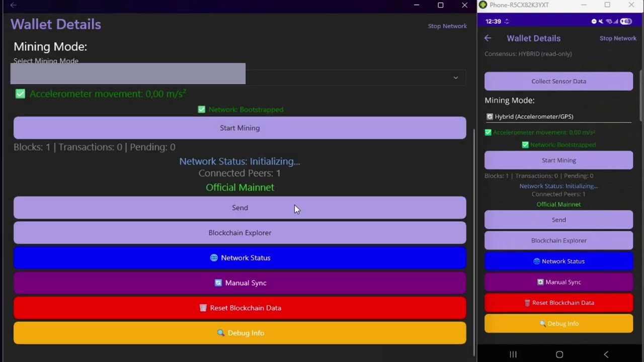Click desktop Network: Bootstrapped green checkmark
644x362 pixels.
pyautogui.click(x=202, y=109)
